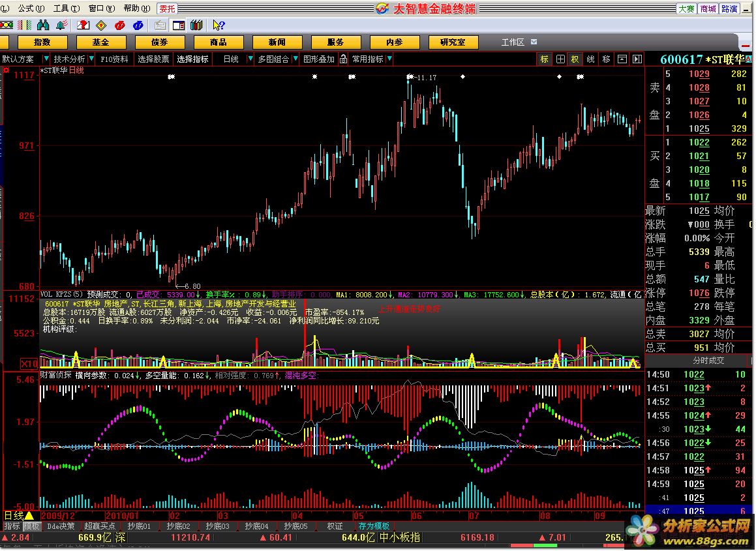756x551 pixels.
Task: Click the 路演 button at top right
Action: pos(729,8)
